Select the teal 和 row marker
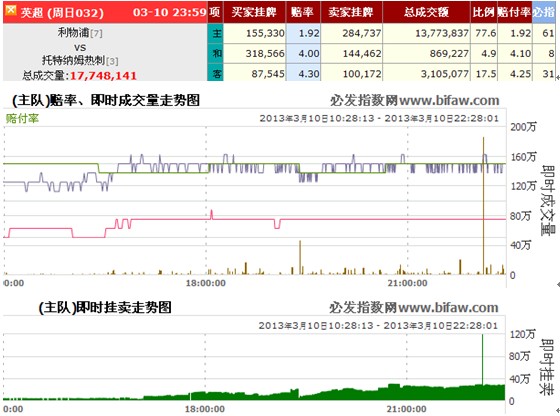The height and width of the screenshot is (416, 560). tap(216, 54)
